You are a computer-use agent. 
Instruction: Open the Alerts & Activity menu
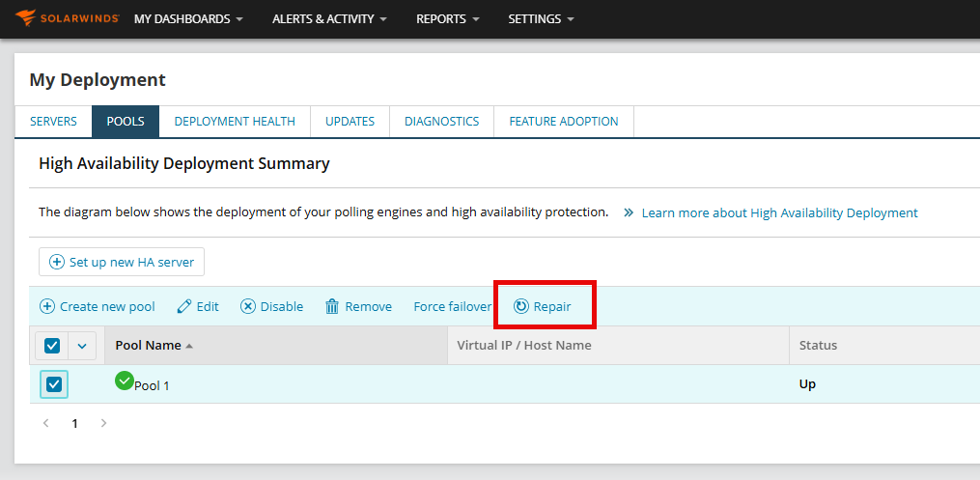[x=329, y=18]
